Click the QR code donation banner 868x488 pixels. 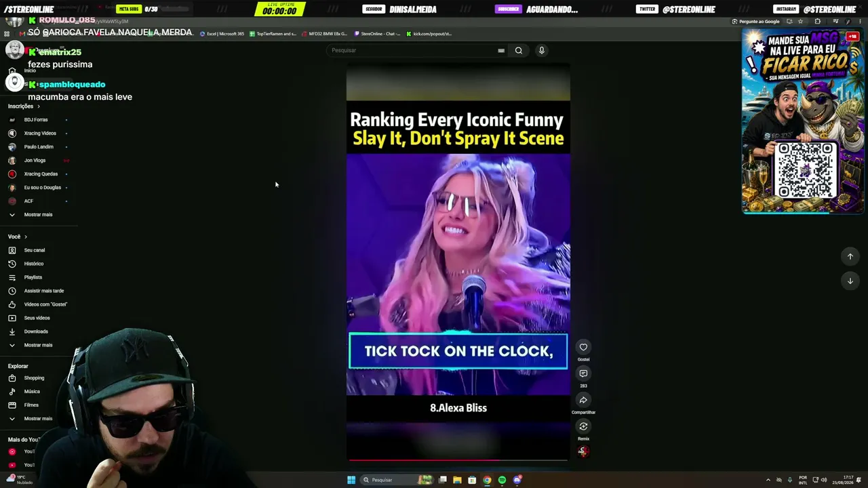(x=803, y=122)
